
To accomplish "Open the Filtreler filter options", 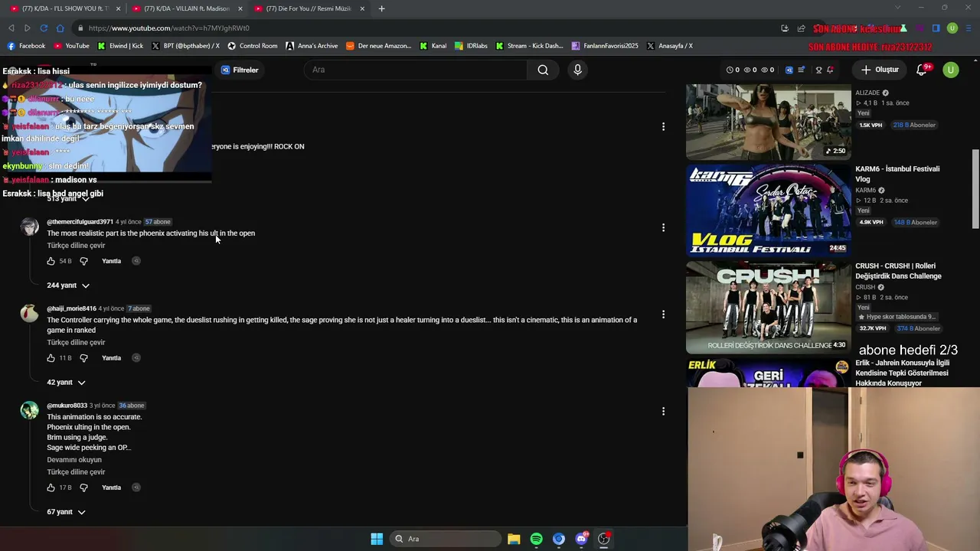I will pos(240,70).
